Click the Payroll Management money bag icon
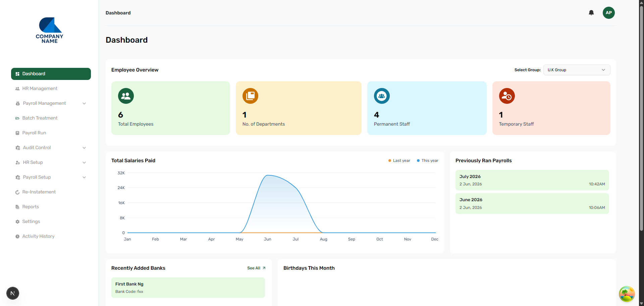The height and width of the screenshot is (306, 644). [x=18, y=103]
